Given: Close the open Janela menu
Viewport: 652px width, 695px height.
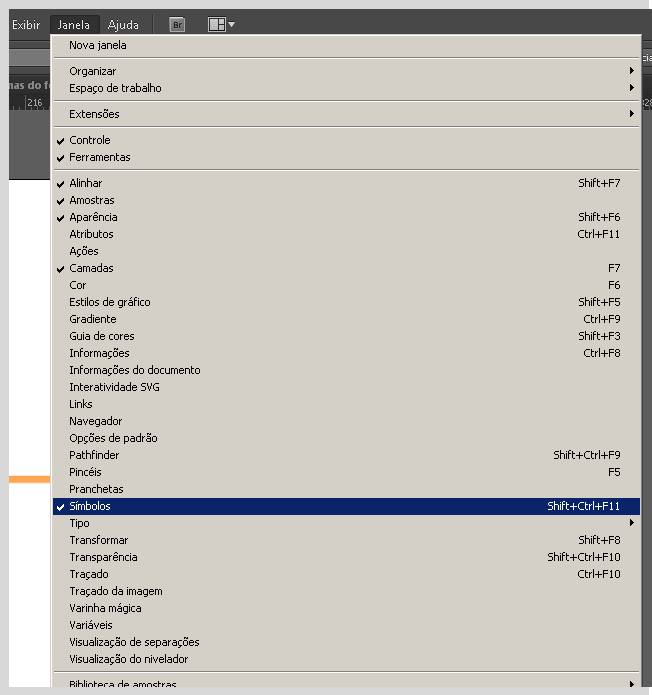Looking at the screenshot, I should [x=74, y=25].
